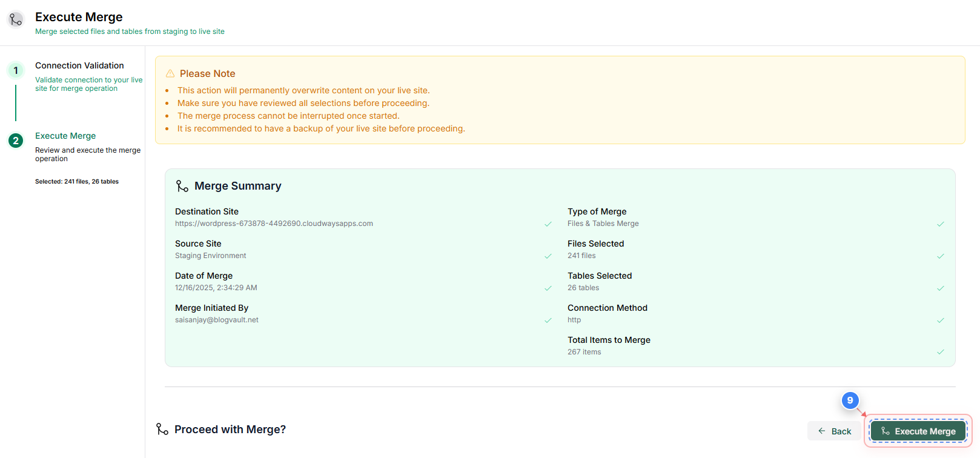This screenshot has height=458, width=980.
Task: Click the 'Total Items to Merge' label
Action: click(x=609, y=340)
